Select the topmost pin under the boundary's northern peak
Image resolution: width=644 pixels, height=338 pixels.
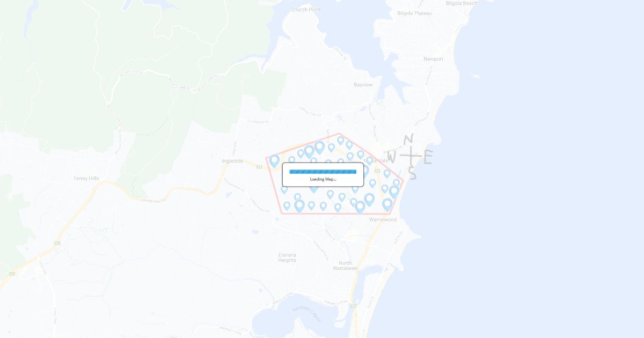click(340, 141)
